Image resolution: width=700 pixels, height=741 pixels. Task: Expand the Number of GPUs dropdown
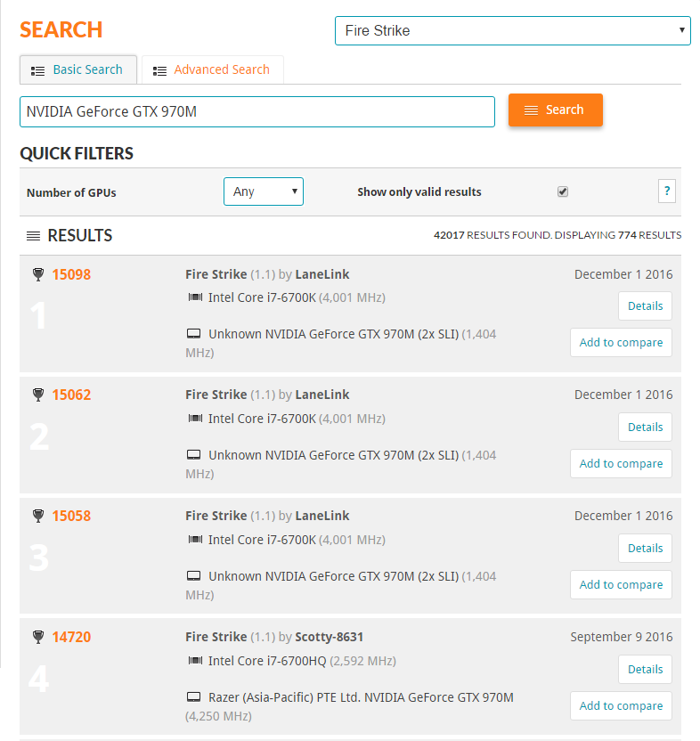coord(263,191)
